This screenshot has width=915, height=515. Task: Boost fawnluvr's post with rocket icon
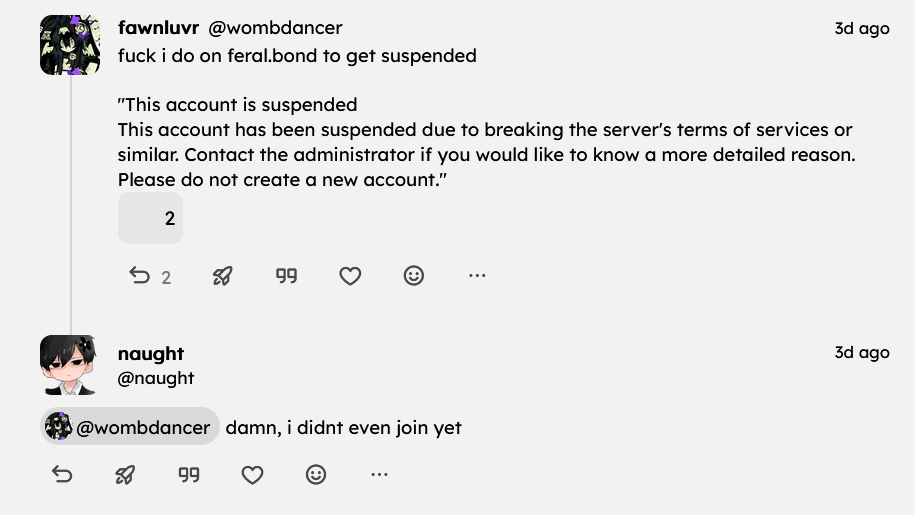(x=222, y=276)
